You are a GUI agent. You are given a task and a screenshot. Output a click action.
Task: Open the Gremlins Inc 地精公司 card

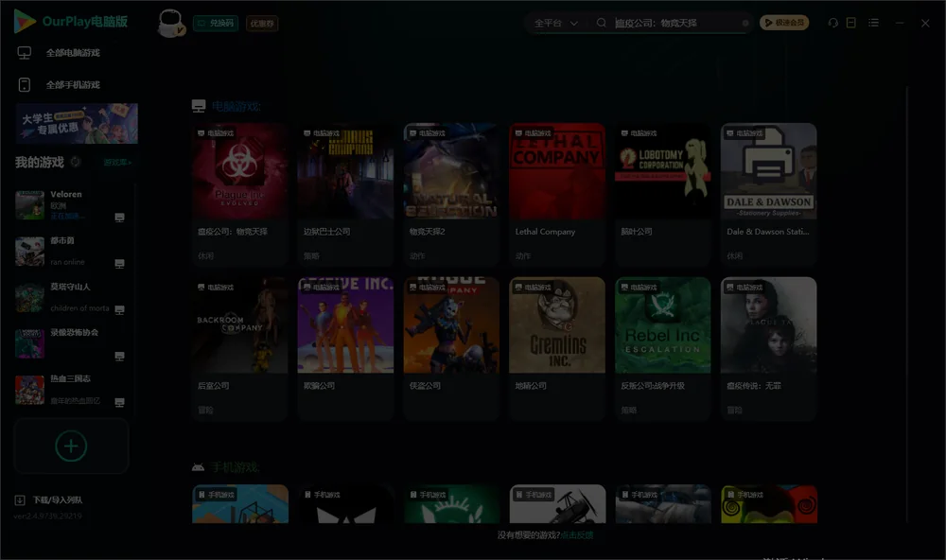click(x=557, y=349)
